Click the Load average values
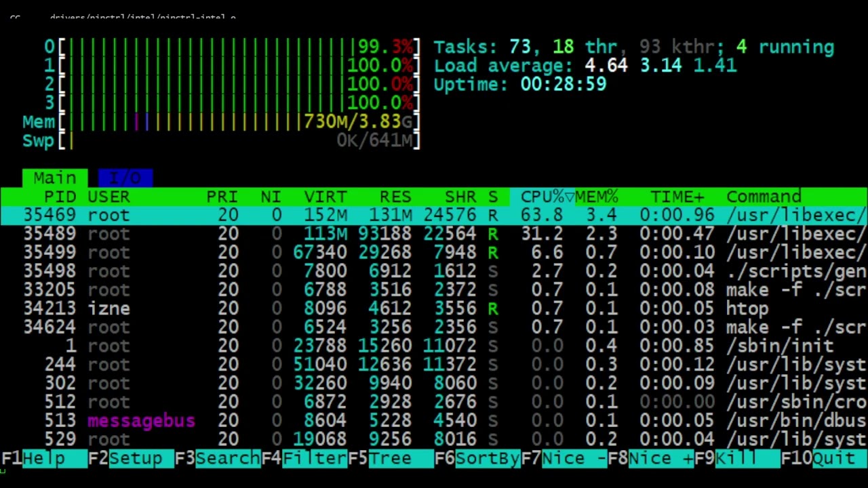 [660, 66]
